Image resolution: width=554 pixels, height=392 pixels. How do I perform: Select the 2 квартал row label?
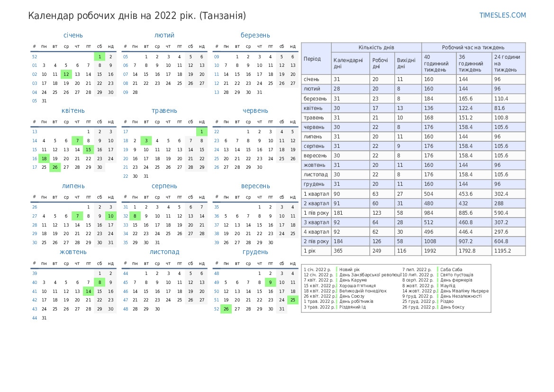316,203
